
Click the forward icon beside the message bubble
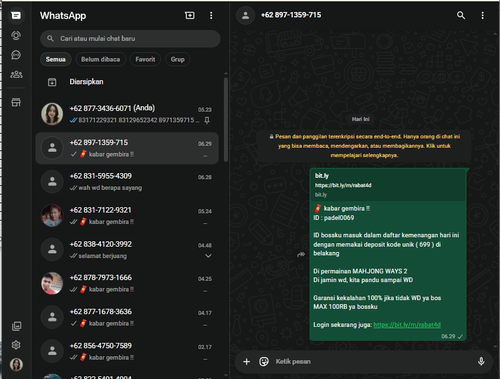coord(301,255)
